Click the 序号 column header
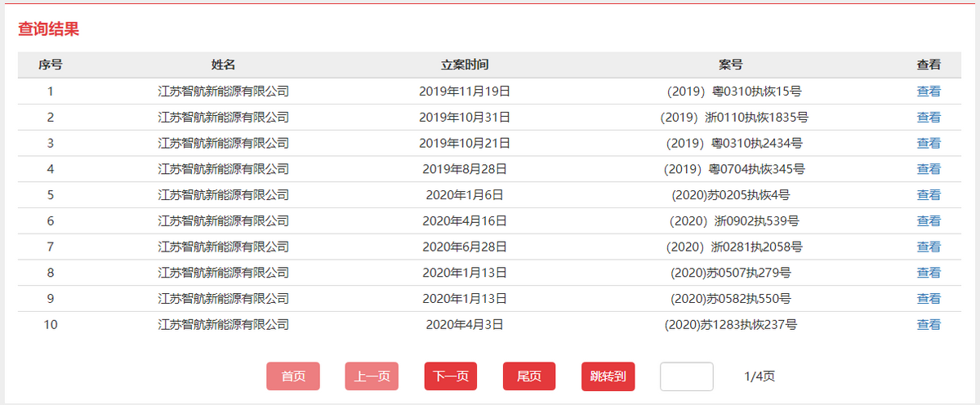 [51, 65]
